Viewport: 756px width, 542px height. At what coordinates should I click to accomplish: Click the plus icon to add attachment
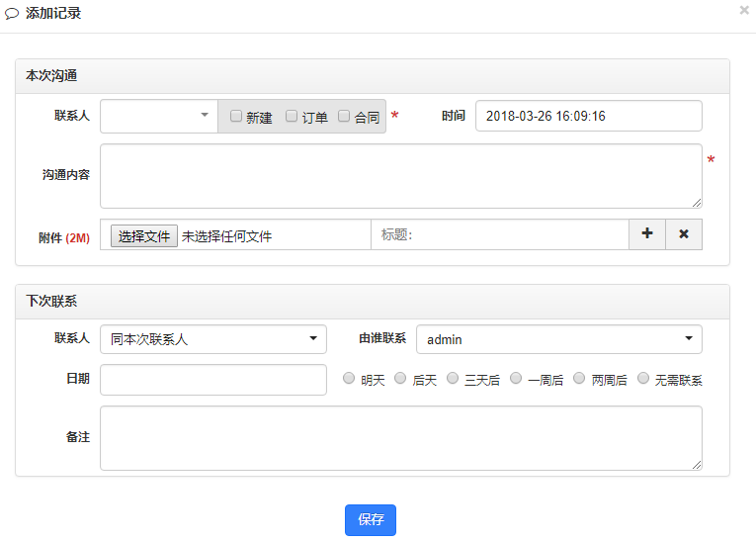[x=647, y=234]
